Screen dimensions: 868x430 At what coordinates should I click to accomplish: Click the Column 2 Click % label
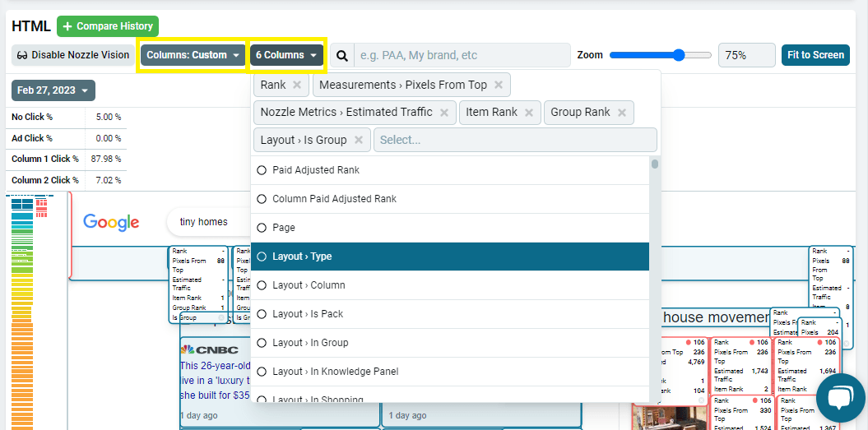point(44,180)
